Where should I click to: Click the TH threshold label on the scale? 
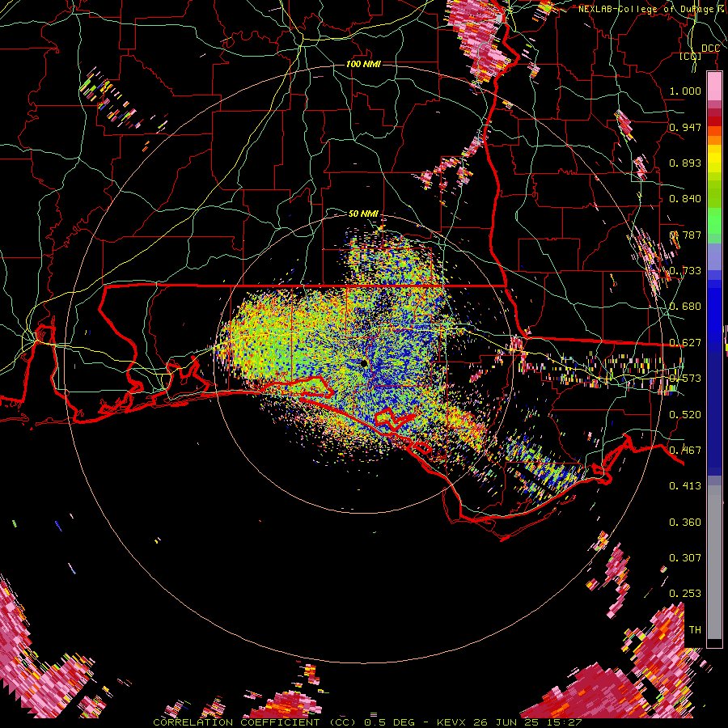pos(695,629)
